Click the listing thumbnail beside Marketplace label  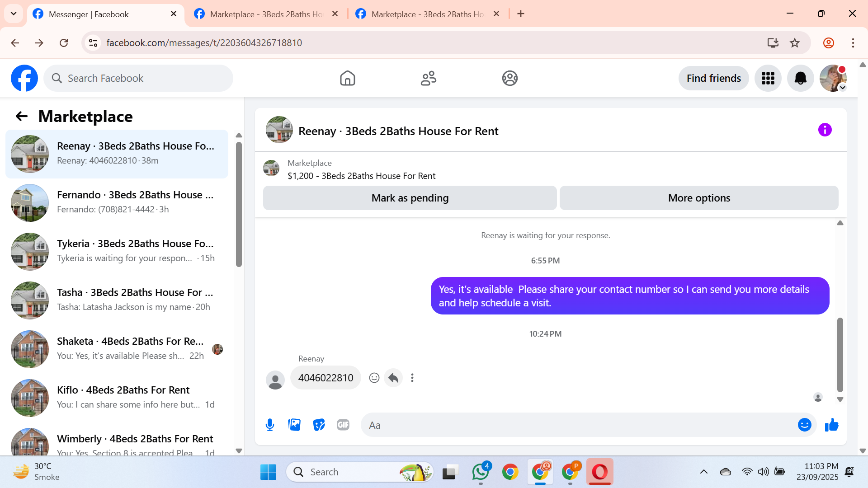pyautogui.click(x=271, y=168)
